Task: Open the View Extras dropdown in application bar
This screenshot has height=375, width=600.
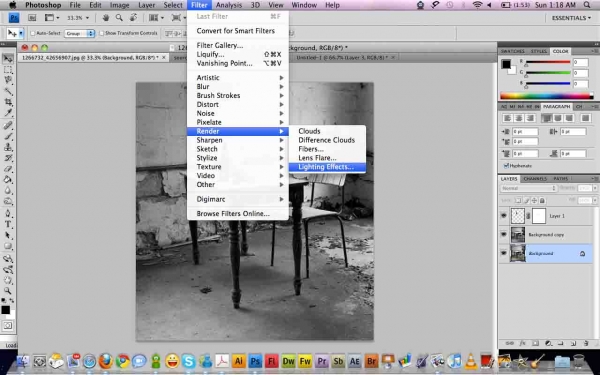Action: [x=52, y=18]
